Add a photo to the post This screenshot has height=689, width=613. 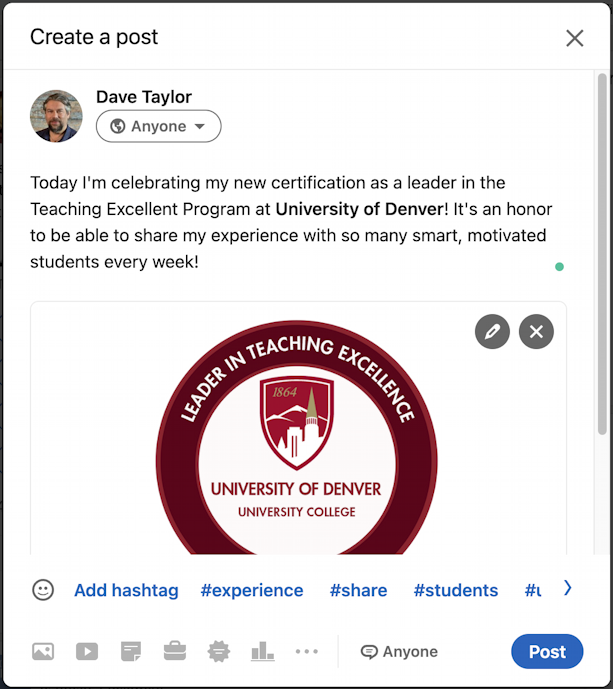tap(43, 651)
